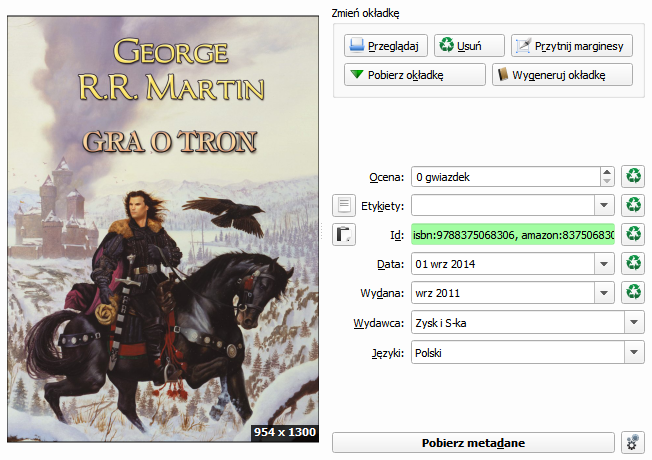Click the Języki field showing Polski

[518, 352]
